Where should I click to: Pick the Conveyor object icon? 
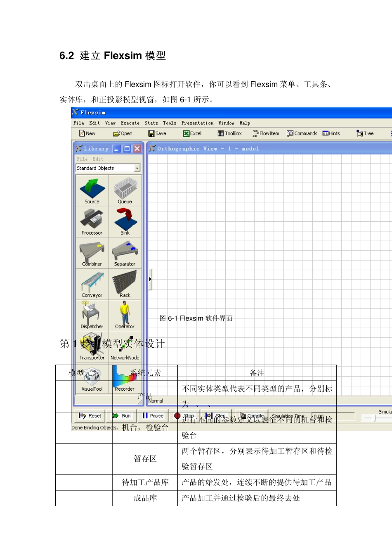(92, 284)
